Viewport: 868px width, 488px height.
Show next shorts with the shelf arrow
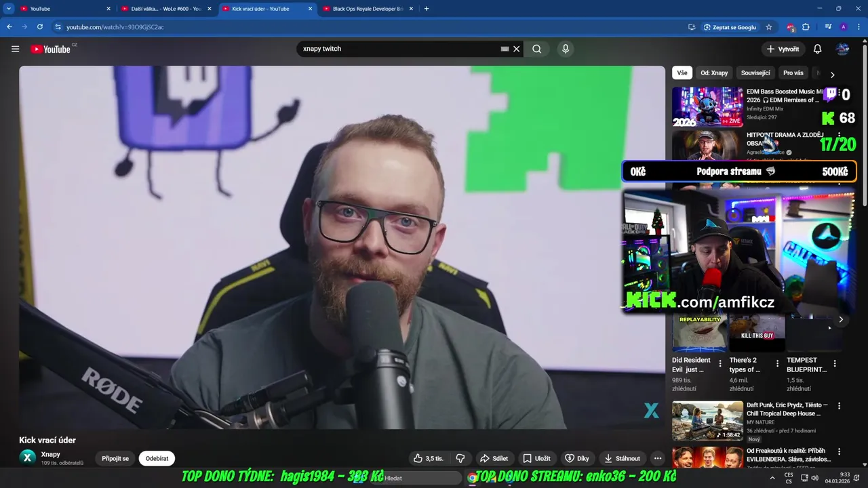(x=841, y=319)
